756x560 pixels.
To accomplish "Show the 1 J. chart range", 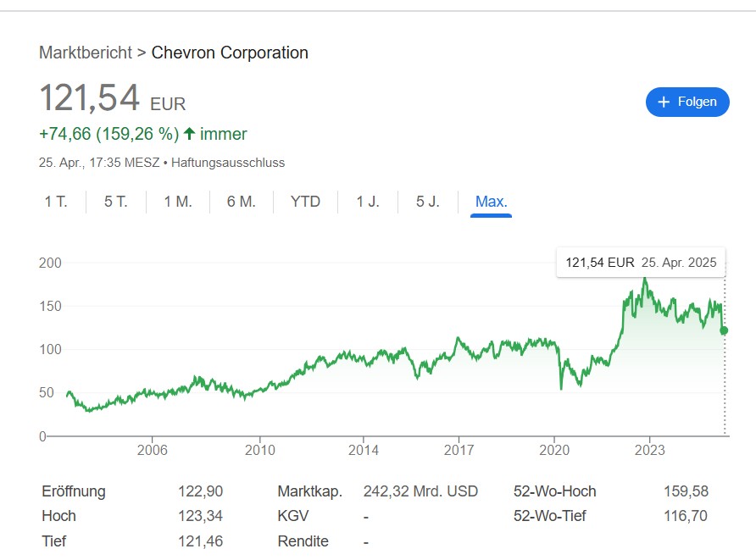I will pyautogui.click(x=368, y=202).
